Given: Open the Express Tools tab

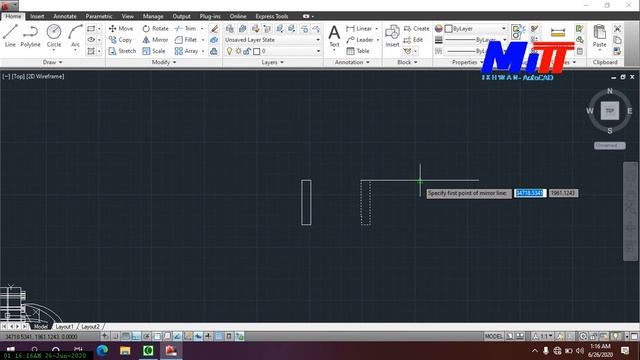Looking at the screenshot, I should (x=272, y=16).
